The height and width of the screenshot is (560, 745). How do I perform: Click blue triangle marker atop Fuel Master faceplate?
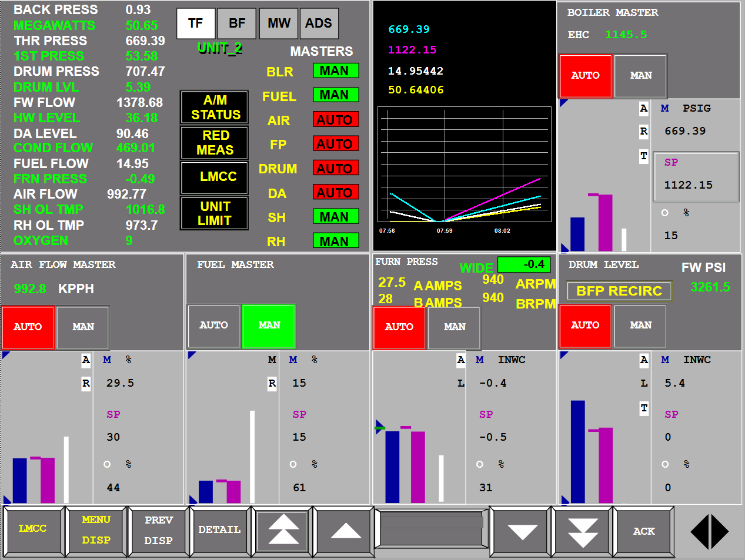pyautogui.click(x=192, y=355)
